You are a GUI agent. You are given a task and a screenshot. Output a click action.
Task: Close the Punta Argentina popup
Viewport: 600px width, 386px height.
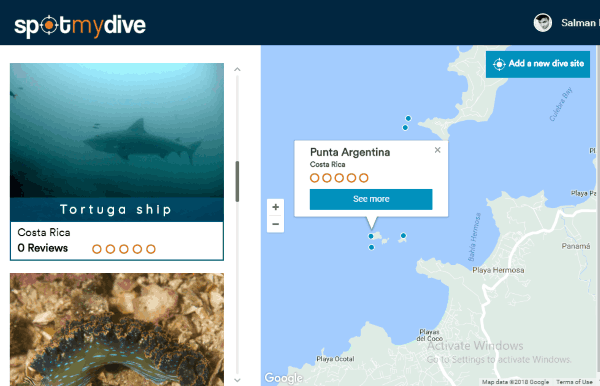[437, 150]
